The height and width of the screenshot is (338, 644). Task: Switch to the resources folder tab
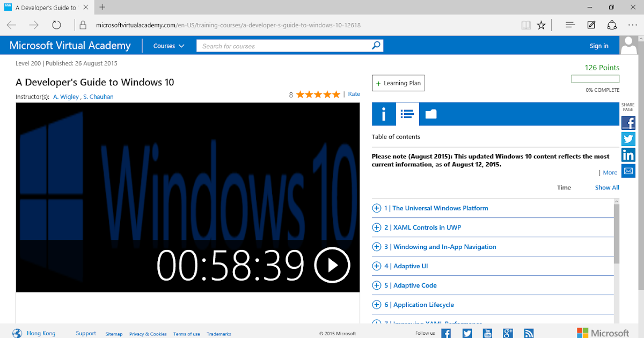point(431,114)
